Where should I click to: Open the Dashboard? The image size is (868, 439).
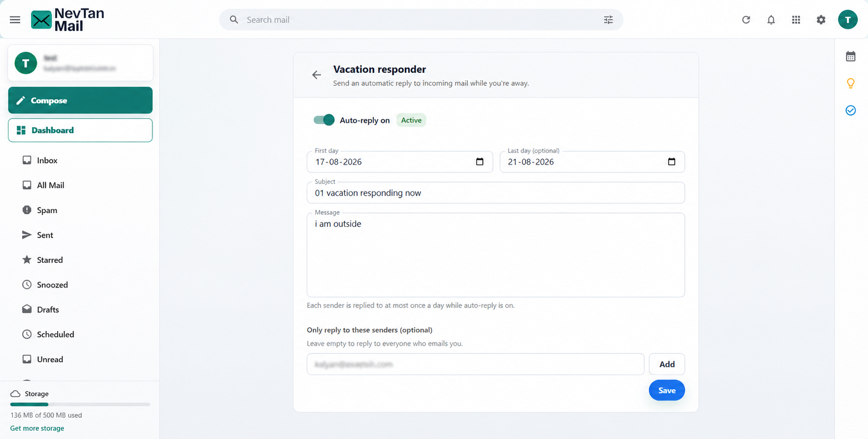point(80,130)
